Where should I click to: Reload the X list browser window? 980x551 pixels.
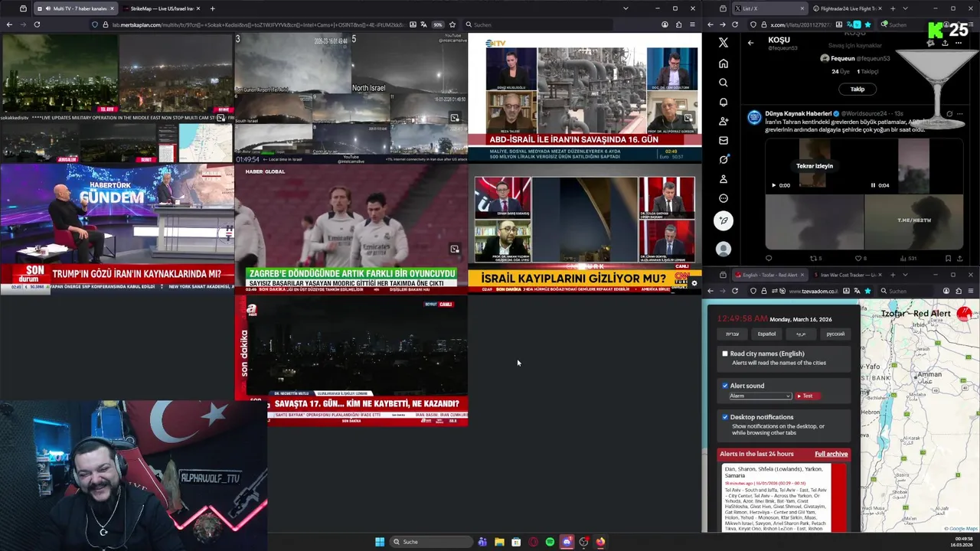click(x=735, y=24)
